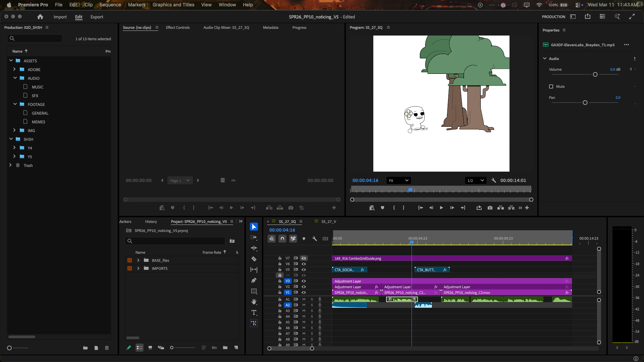Click the Export Frame camera icon
The height and width of the screenshot is (362, 644).
(490, 208)
